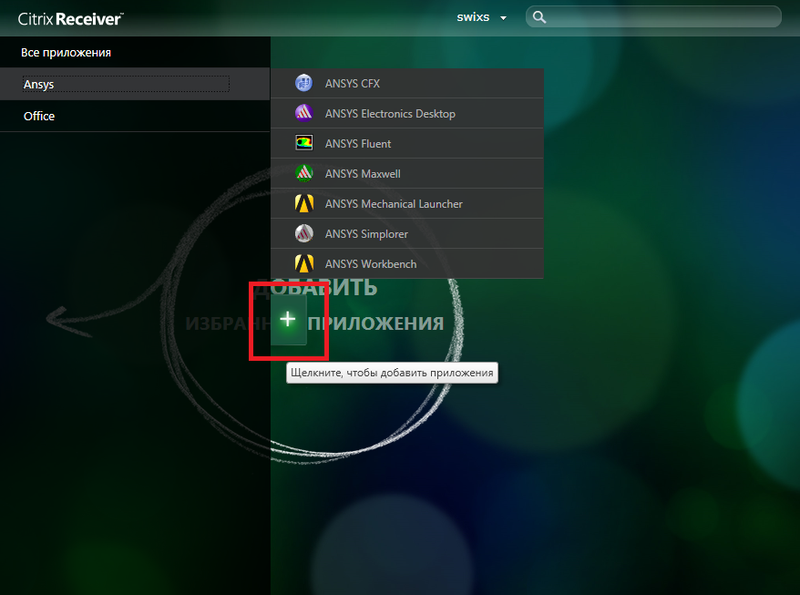Click the ANSYS Maxwell icon
Viewport: 800px width, 595px height.
(x=304, y=173)
